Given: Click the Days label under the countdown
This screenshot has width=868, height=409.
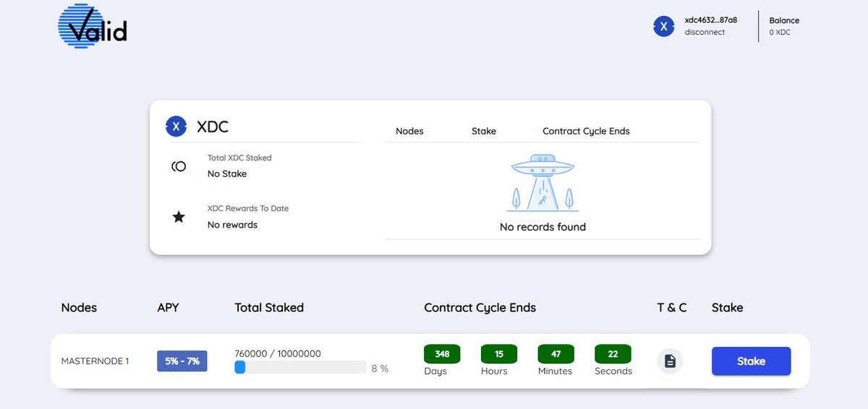Looking at the screenshot, I should [435, 371].
